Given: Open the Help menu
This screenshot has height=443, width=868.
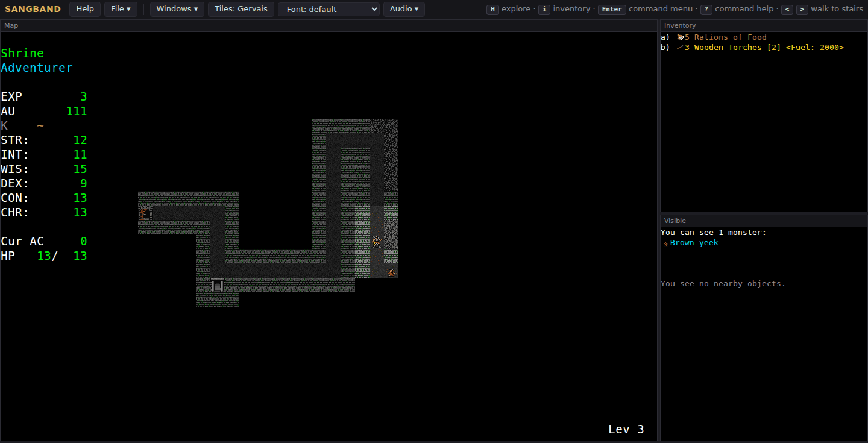Looking at the screenshot, I should tap(85, 9).
